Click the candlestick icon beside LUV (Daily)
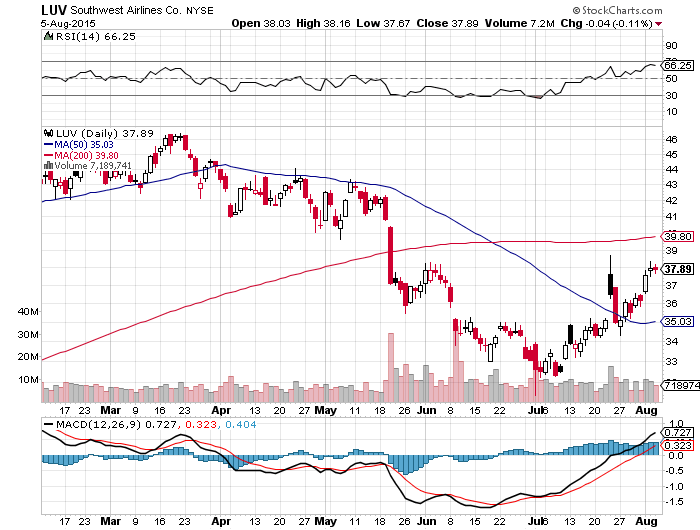The image size is (700, 530). coord(48,133)
